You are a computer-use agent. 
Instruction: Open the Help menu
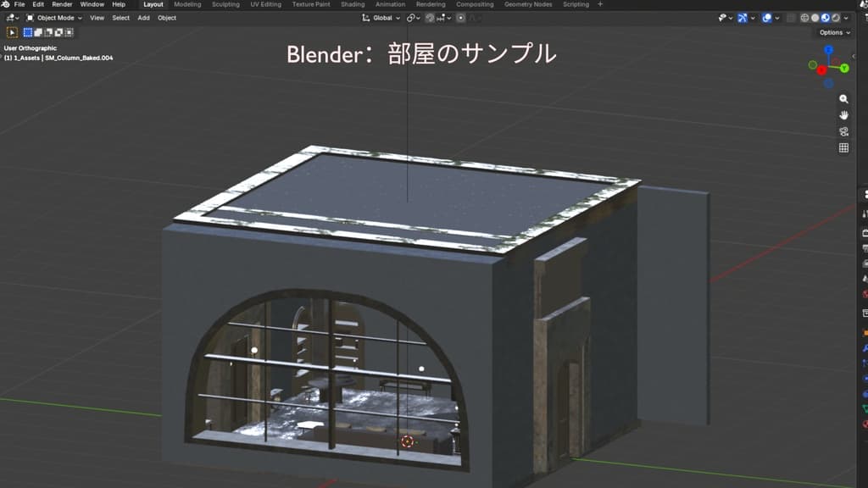[x=119, y=4]
